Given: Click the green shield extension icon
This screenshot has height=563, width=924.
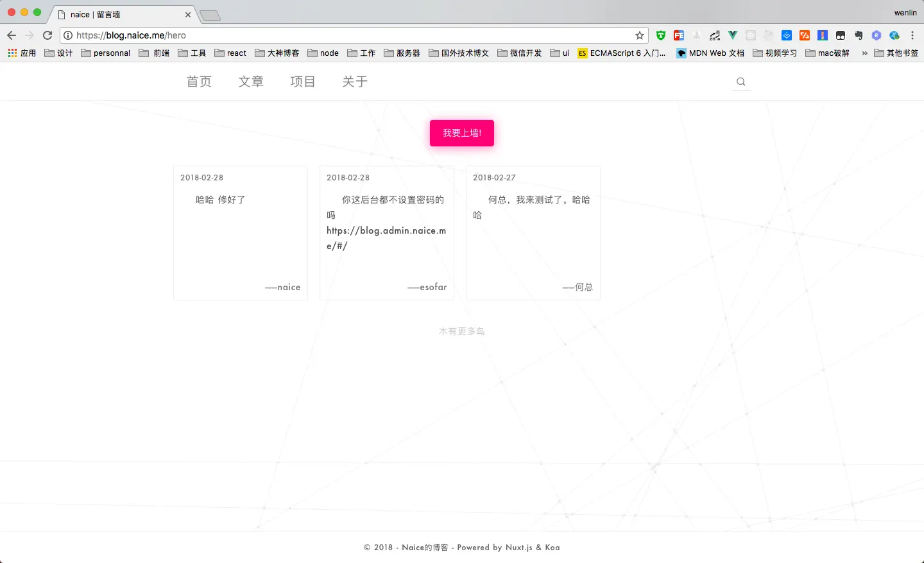Looking at the screenshot, I should click(x=661, y=35).
